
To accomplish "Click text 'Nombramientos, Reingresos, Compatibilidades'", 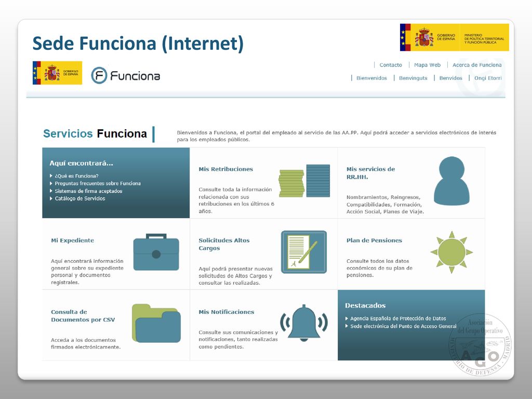I will (x=385, y=204).
